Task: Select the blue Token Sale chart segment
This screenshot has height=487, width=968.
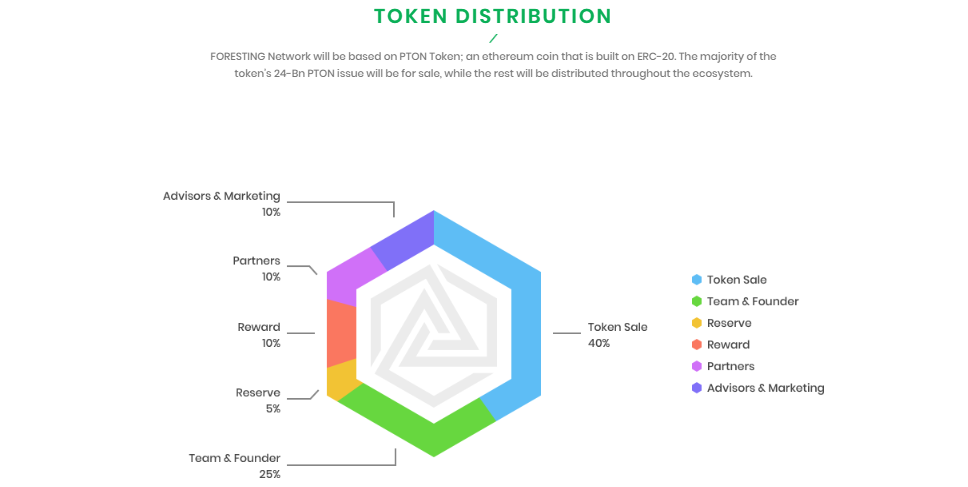Action: (x=525, y=330)
